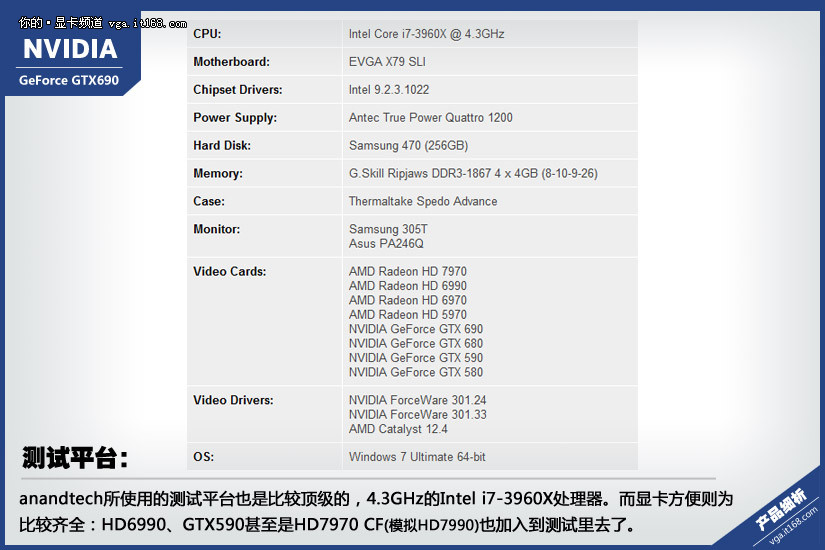Select 'Antec True Power Quattro 1200' value
The height and width of the screenshot is (550, 825).
coord(430,117)
